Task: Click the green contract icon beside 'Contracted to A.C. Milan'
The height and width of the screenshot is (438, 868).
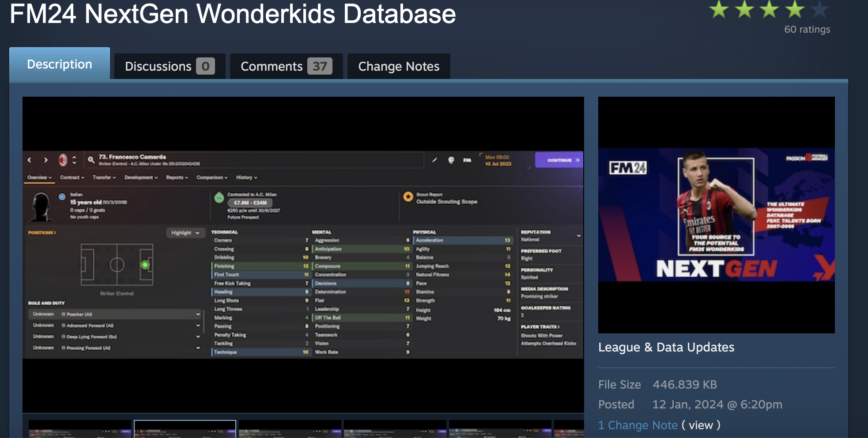Action: tap(219, 198)
